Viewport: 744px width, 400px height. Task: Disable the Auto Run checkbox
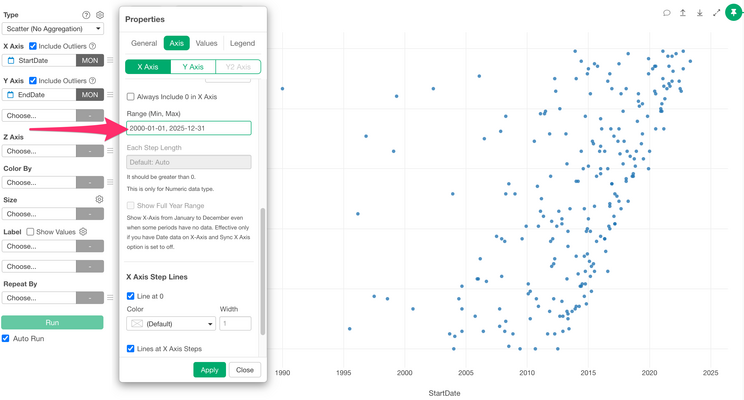tap(6, 338)
